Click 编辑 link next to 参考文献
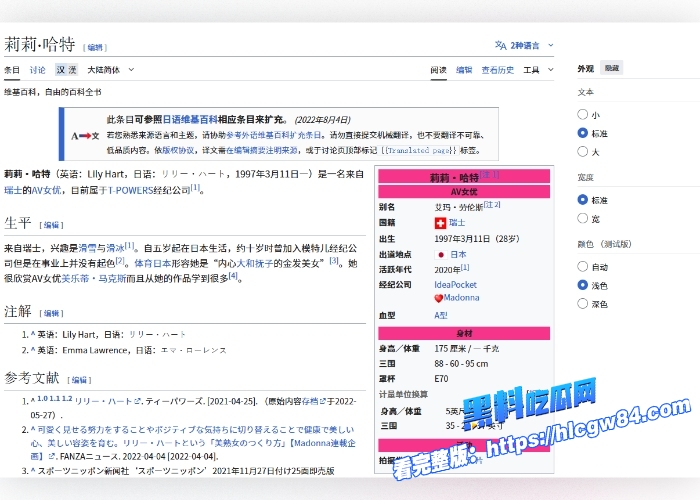Viewport: 700px width, 500px height. coord(79,380)
